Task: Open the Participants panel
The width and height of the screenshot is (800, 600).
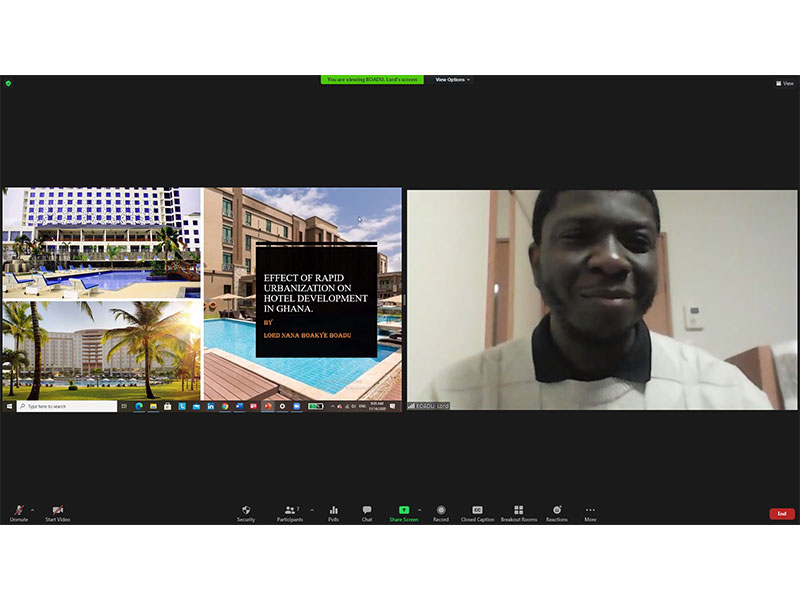Action: (x=290, y=512)
